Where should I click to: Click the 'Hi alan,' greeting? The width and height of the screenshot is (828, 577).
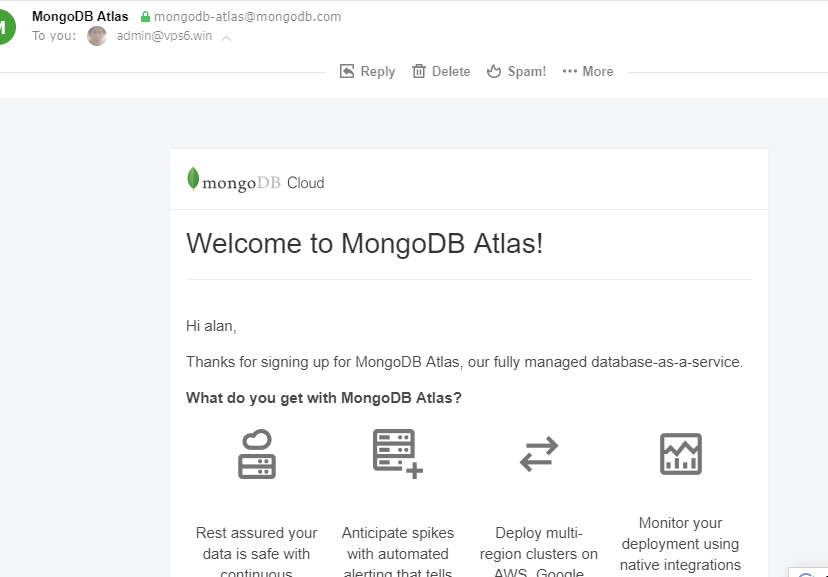tap(211, 326)
